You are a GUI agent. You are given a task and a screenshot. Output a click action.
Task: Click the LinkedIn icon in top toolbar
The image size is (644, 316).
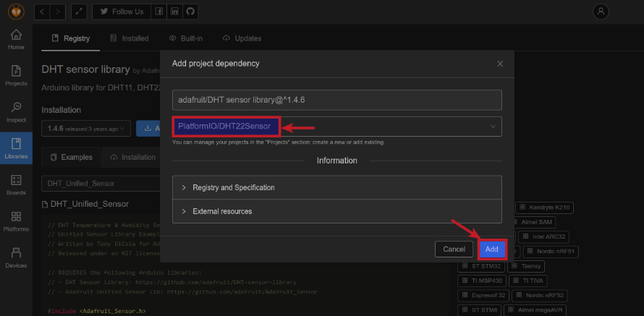(x=174, y=12)
